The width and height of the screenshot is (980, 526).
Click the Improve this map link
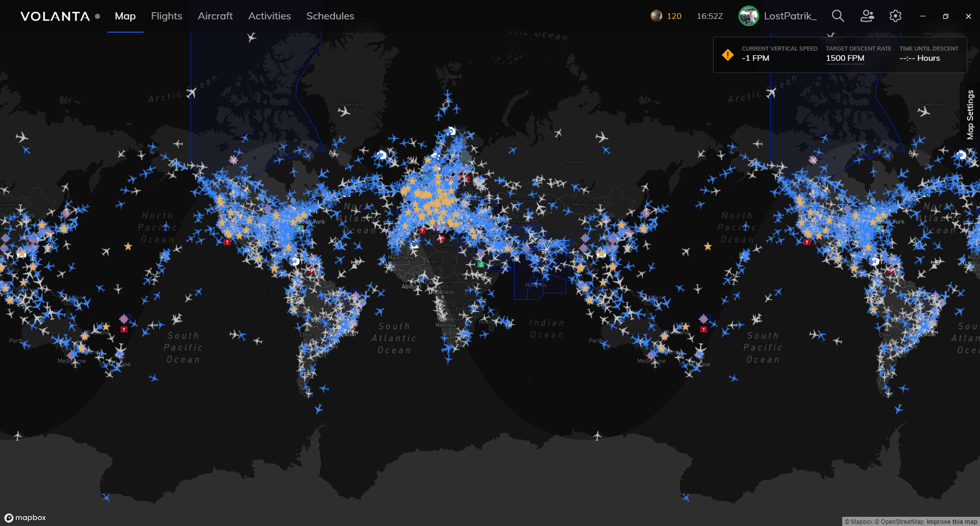tap(951, 521)
